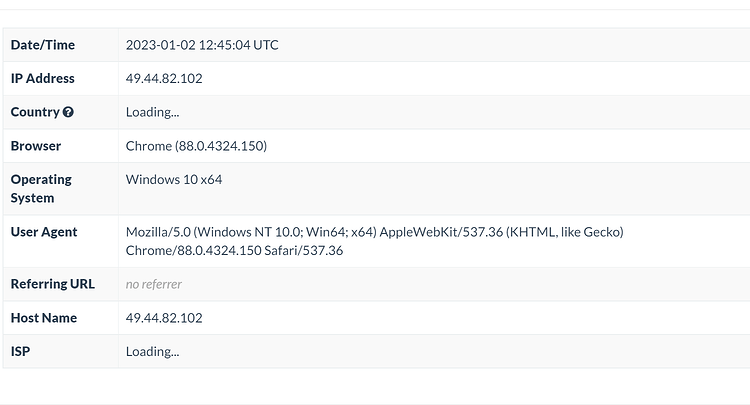Click the Host Name row label

click(44, 318)
